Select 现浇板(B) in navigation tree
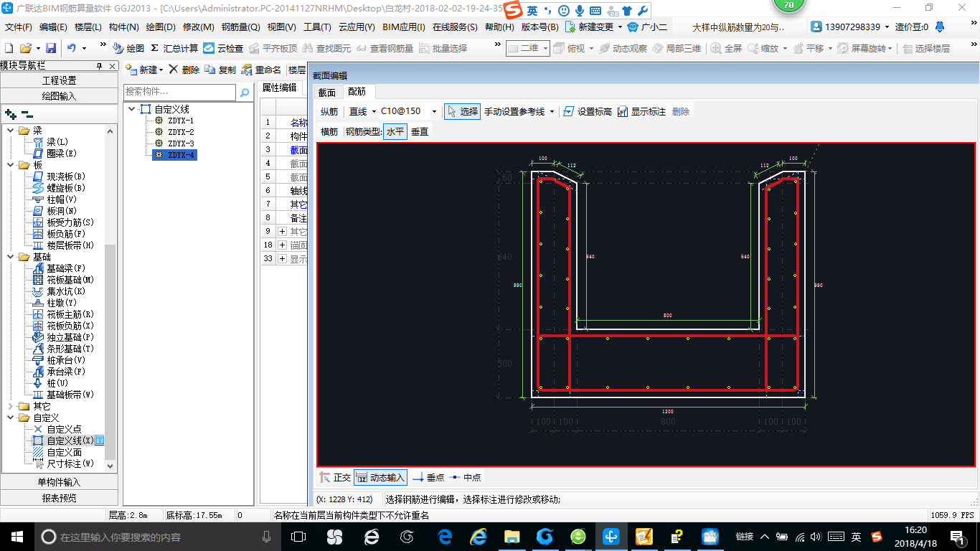Screen dimensions: 980x551 coord(59,176)
